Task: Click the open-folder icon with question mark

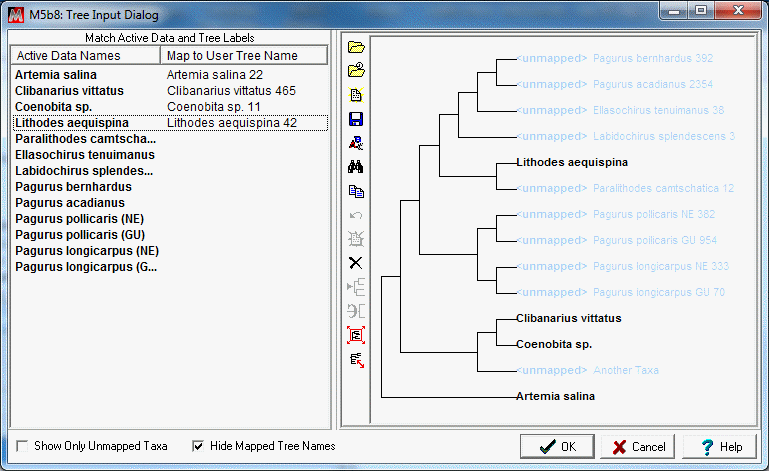Action: tap(356, 70)
